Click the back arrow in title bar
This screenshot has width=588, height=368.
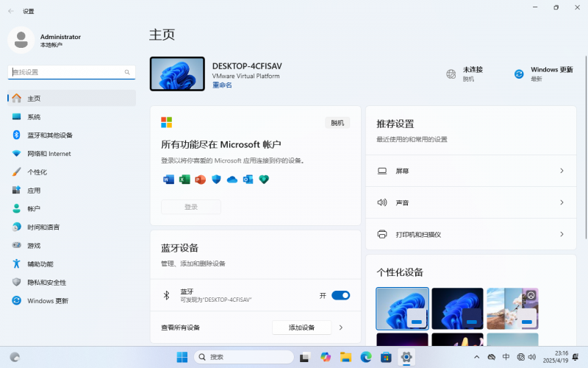[11, 11]
